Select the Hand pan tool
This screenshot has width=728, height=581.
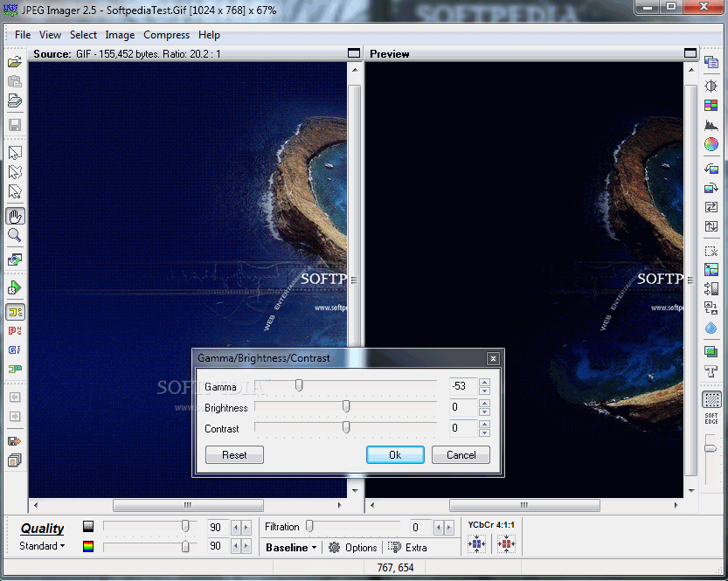click(15, 217)
